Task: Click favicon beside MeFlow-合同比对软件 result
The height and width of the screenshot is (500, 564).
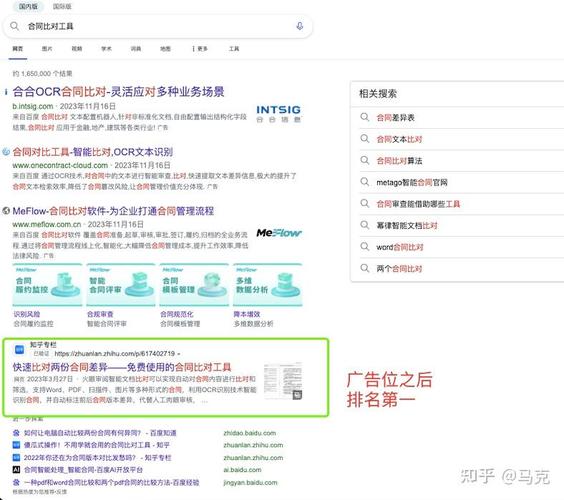Action: click(6, 211)
